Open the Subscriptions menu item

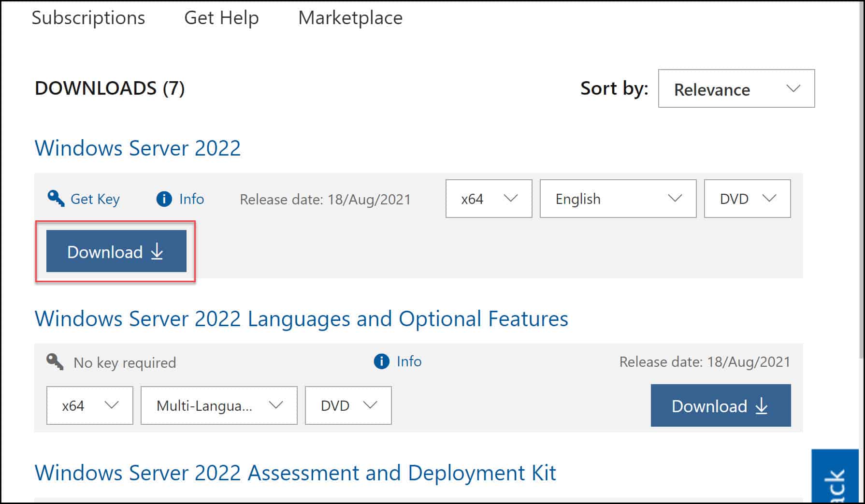tap(88, 18)
